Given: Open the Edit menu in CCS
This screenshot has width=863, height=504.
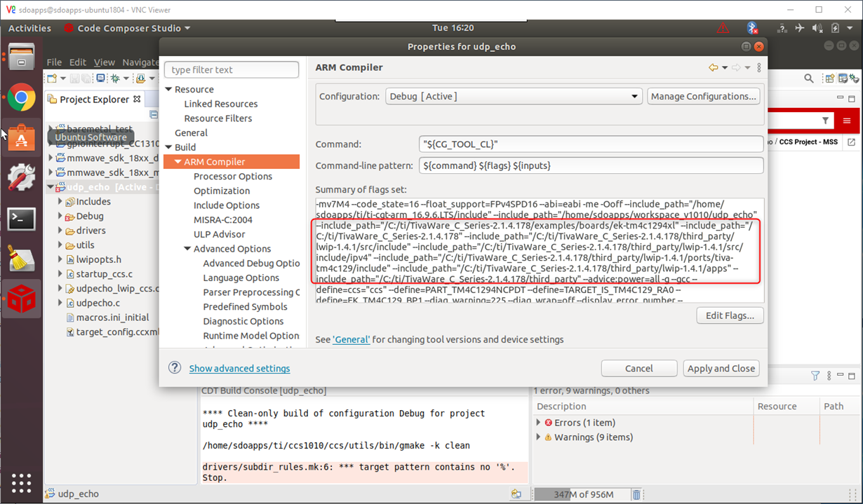Looking at the screenshot, I should (x=78, y=62).
